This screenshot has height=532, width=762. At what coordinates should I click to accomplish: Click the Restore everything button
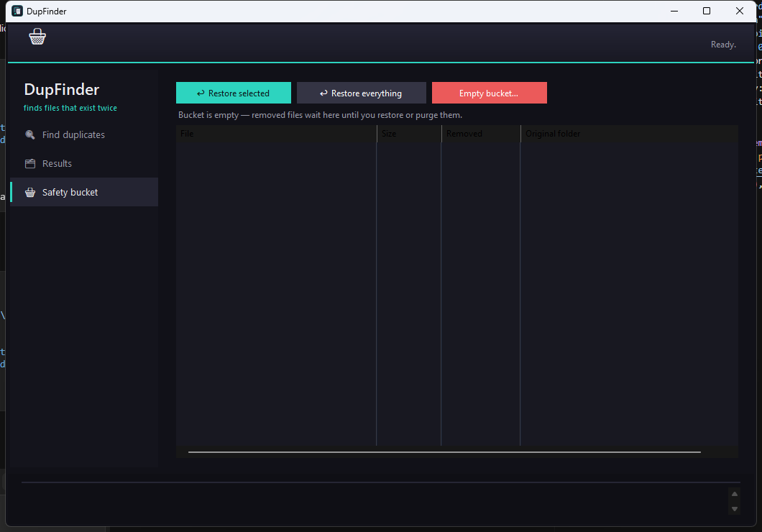[x=361, y=93]
